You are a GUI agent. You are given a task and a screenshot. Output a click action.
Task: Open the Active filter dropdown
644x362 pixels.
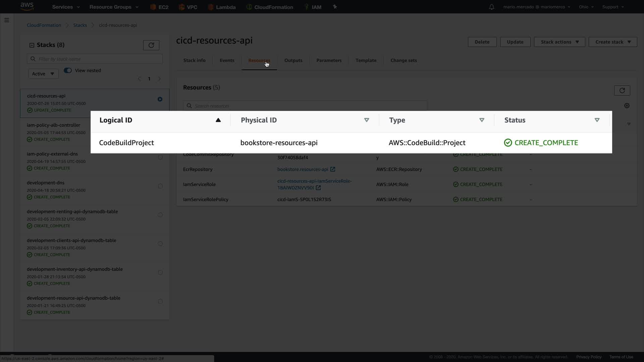pyautogui.click(x=43, y=74)
